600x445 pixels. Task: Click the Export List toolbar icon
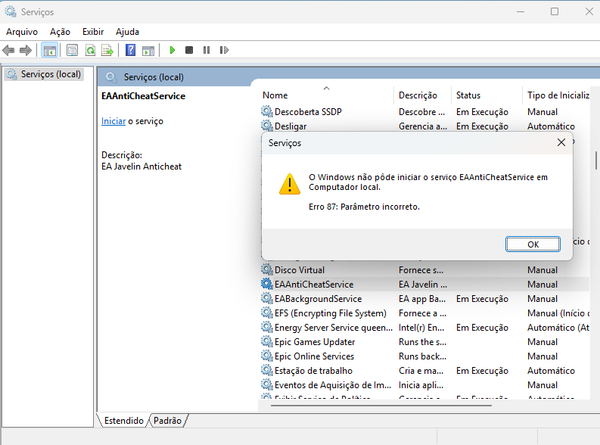point(108,50)
